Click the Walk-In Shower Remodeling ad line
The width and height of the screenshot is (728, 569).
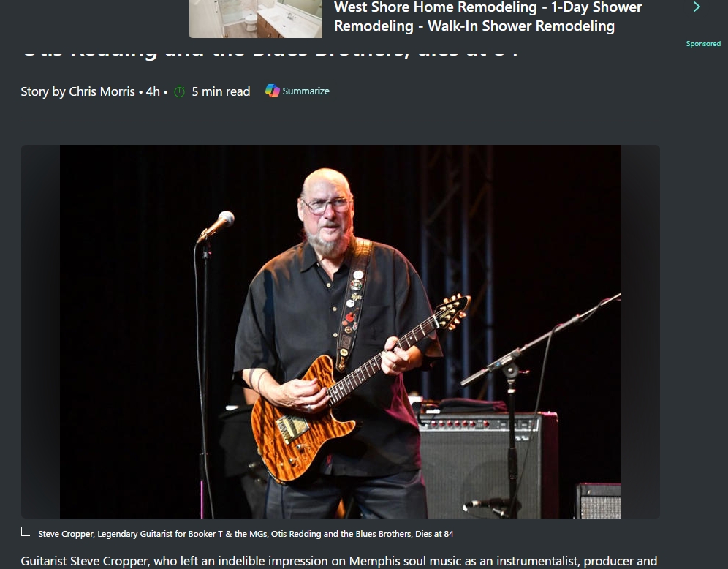coord(521,26)
